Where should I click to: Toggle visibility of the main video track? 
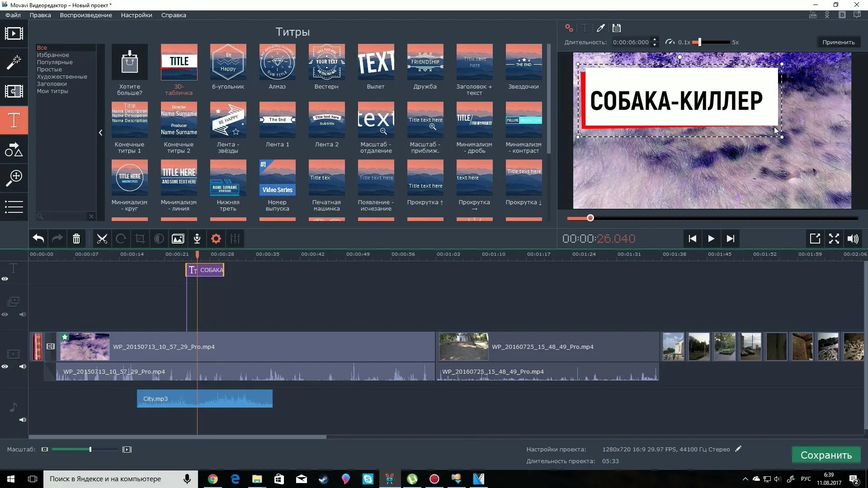tap(5, 366)
